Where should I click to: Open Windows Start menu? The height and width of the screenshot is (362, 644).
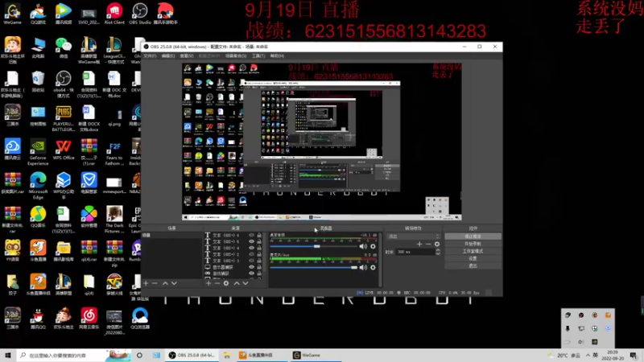8,356
